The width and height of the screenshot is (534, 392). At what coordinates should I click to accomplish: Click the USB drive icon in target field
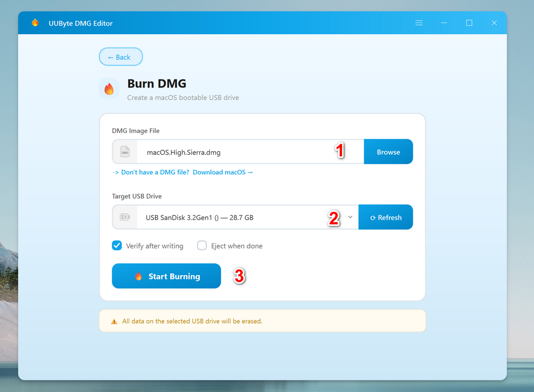coord(125,217)
